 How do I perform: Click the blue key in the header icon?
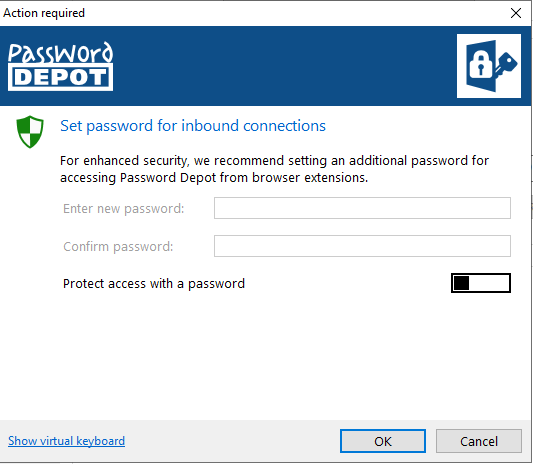click(505, 65)
